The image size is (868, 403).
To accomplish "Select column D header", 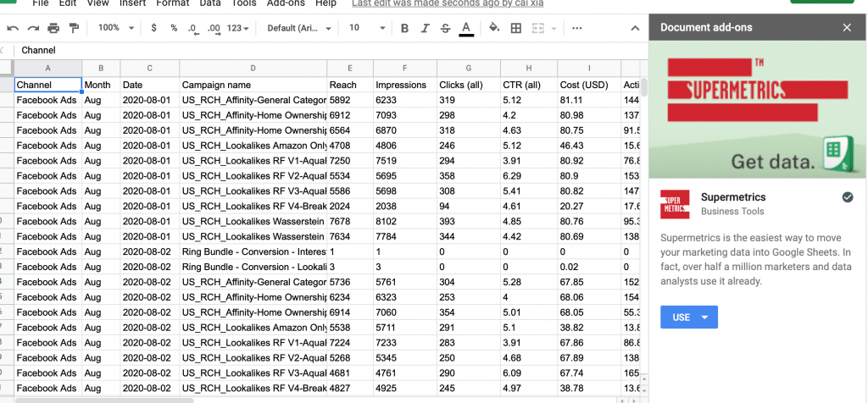I will [x=253, y=68].
